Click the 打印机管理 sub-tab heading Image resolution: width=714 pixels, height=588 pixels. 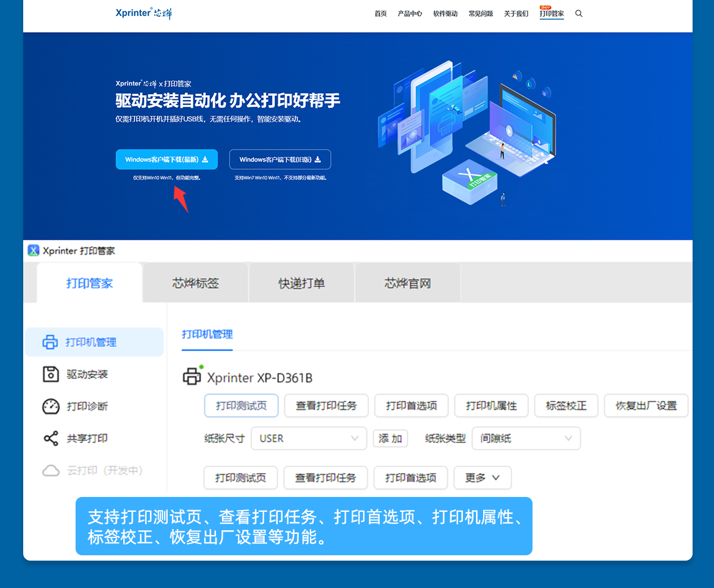[x=207, y=334]
